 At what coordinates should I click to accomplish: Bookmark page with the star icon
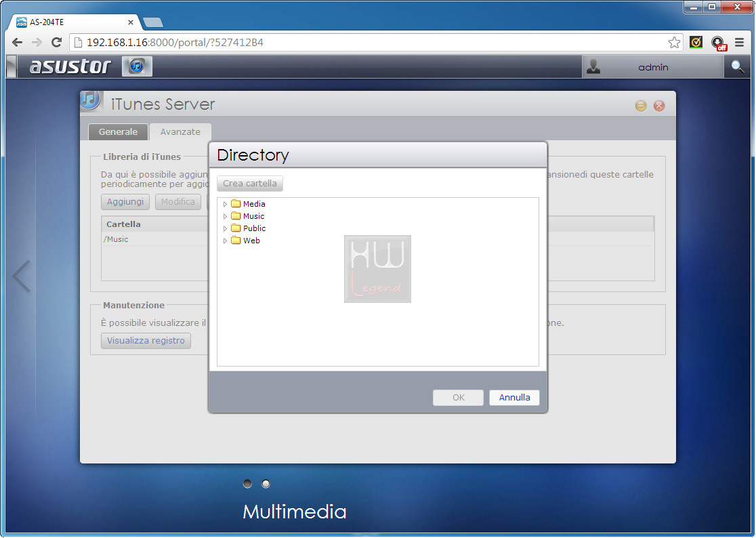(674, 43)
